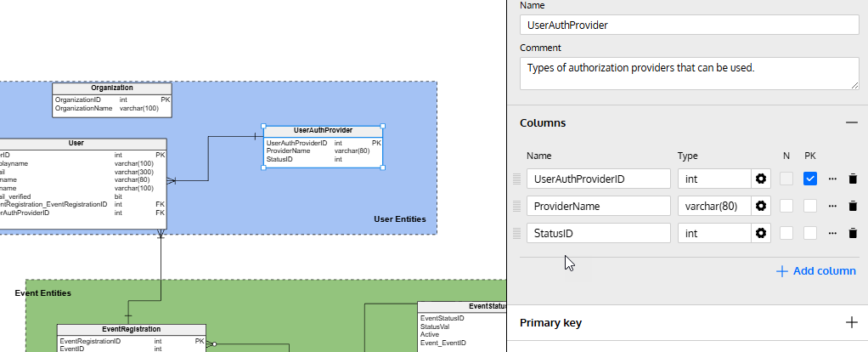Check PK checkbox for StatusID column
The width and height of the screenshot is (868, 352).
click(810, 233)
